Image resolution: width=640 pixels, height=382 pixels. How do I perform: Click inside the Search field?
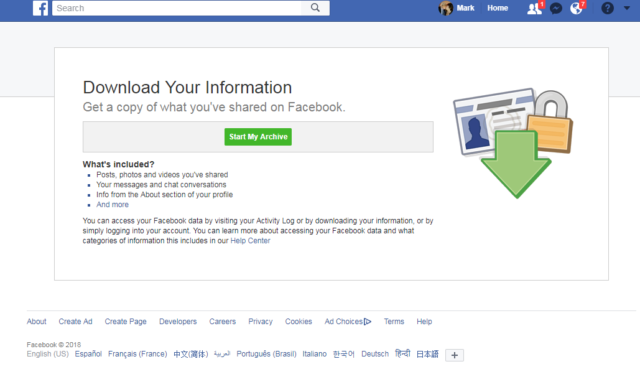[177, 8]
